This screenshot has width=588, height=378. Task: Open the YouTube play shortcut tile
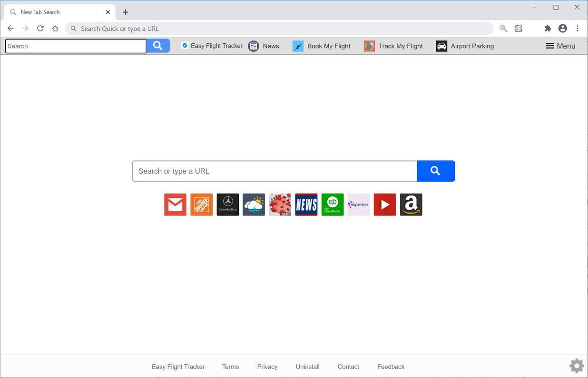pyautogui.click(x=384, y=204)
